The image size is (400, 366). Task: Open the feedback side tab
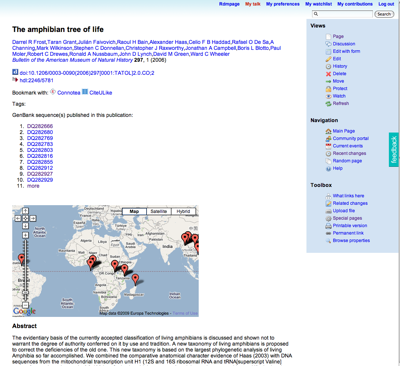click(394, 150)
